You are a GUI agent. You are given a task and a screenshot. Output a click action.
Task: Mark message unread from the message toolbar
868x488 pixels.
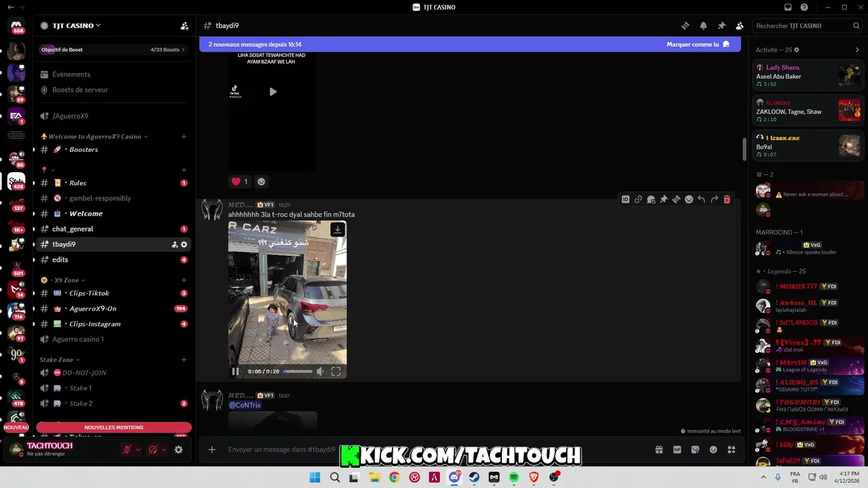click(x=651, y=199)
